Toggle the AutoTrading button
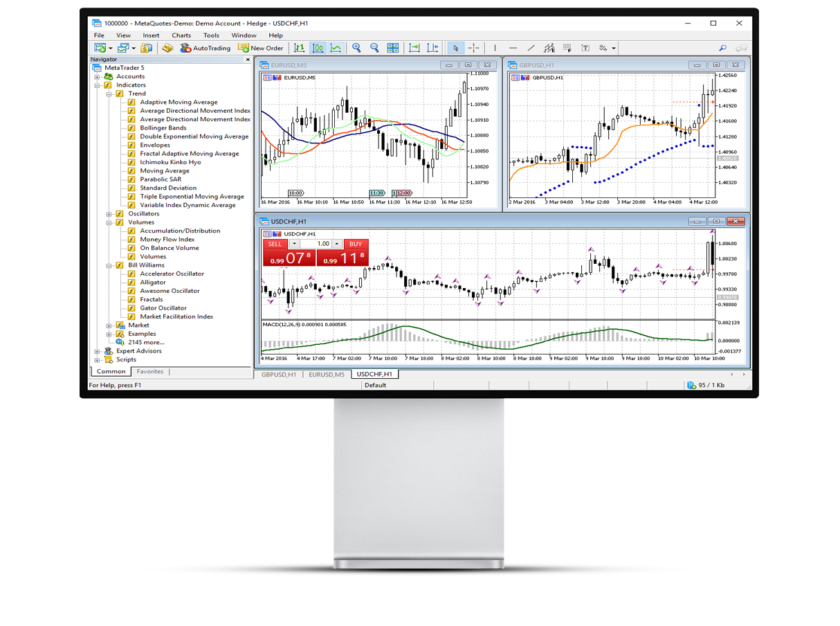The image size is (840, 626). (x=206, y=48)
